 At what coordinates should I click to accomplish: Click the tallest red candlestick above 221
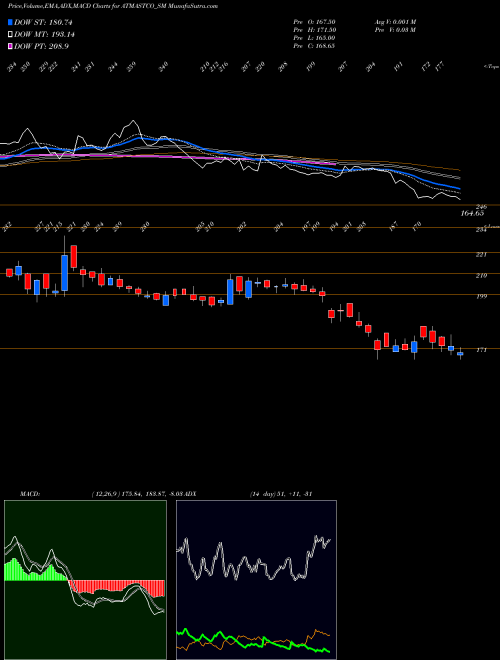74,257
